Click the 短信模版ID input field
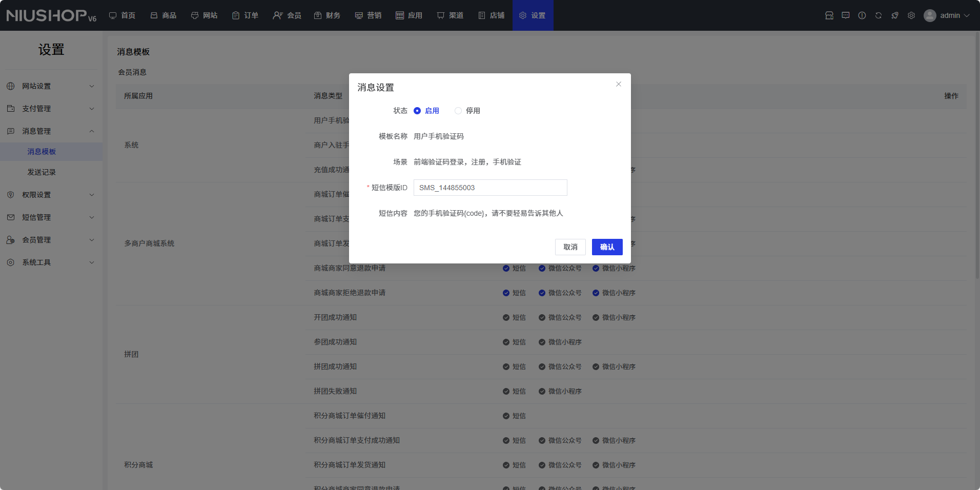 point(490,188)
